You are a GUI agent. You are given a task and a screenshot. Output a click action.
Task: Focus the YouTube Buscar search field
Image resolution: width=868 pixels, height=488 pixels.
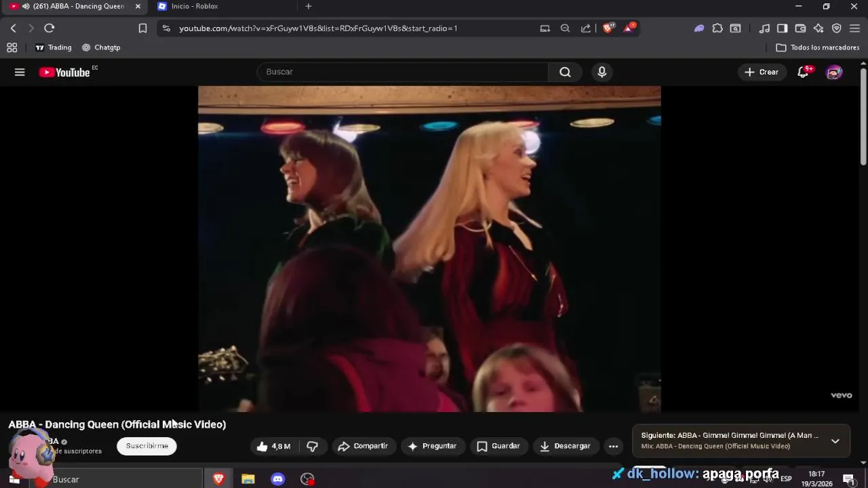[403, 72]
